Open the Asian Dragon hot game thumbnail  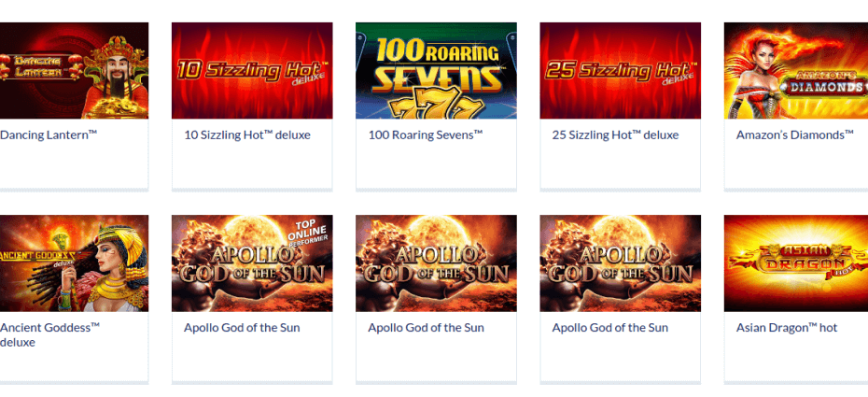point(796,263)
